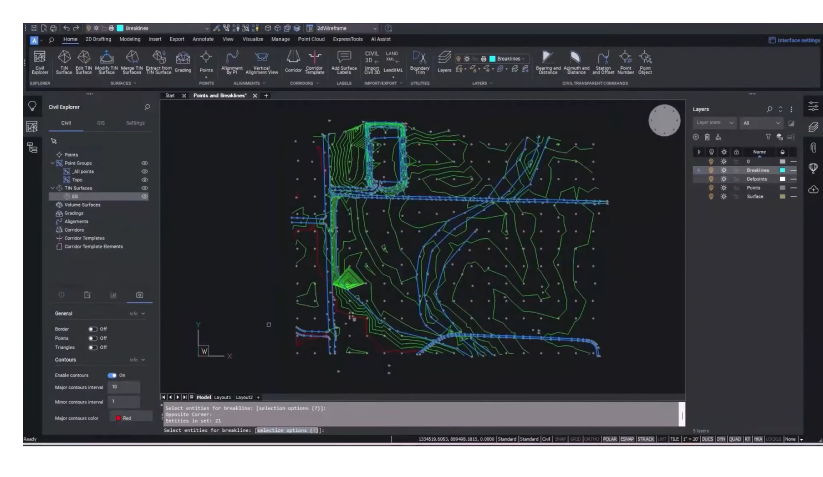Run the Import Civil 3D tool
The width and height of the screenshot is (823, 477).
(x=372, y=62)
